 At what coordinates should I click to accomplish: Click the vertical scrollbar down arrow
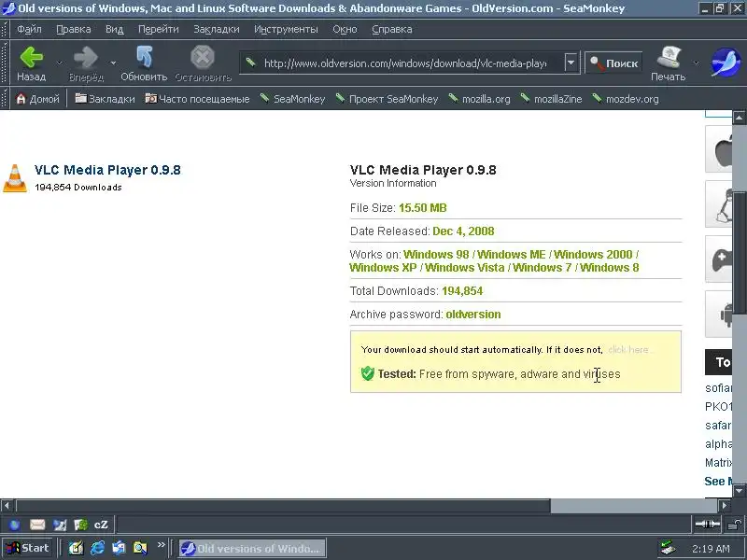[740, 491]
